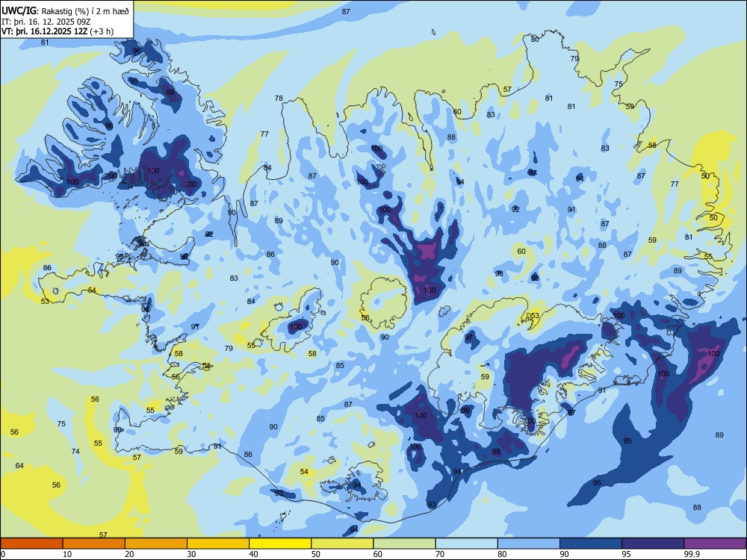Click the humidity value '74' off the southwest coast
Screen dimensions: 747x560
click(75, 451)
